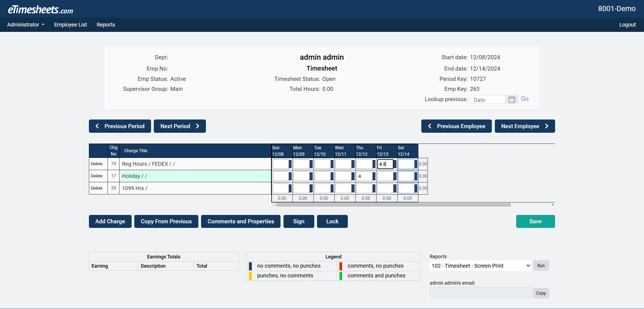Viewport: 644px width, 309px height.
Task: Click the Thursday Holiday hours input showing 4
Action: 364,176
